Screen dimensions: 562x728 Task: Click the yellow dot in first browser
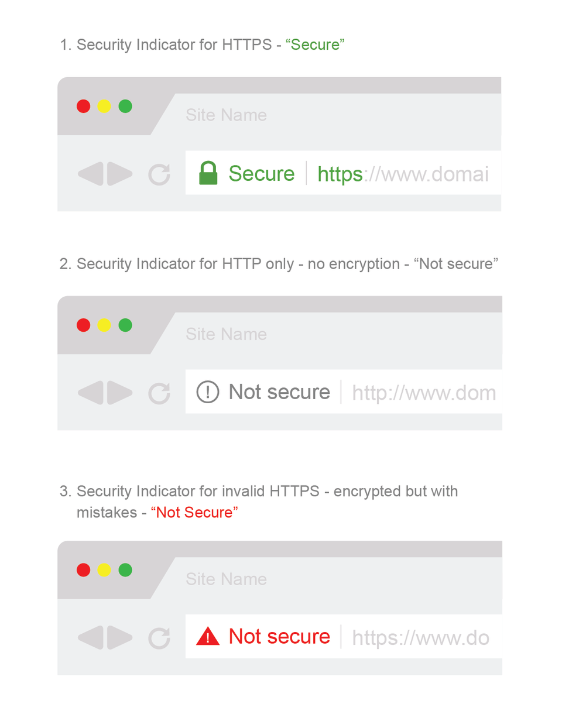click(104, 107)
